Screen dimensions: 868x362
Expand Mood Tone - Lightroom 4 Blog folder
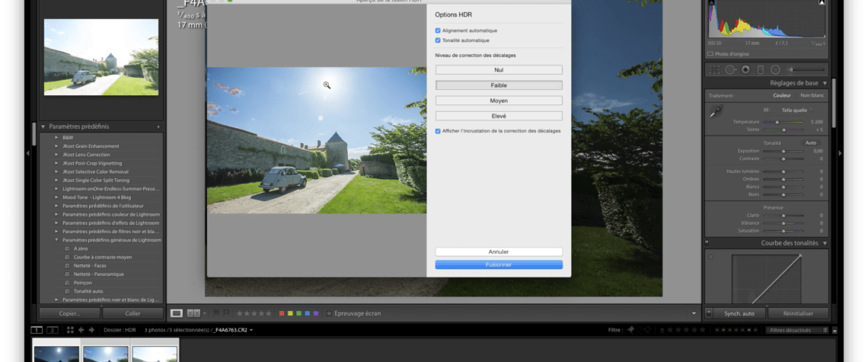point(56,197)
